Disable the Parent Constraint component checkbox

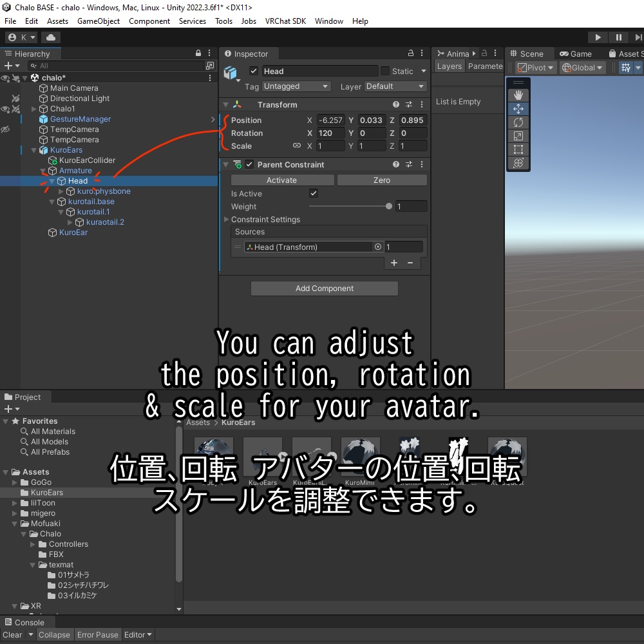click(249, 164)
